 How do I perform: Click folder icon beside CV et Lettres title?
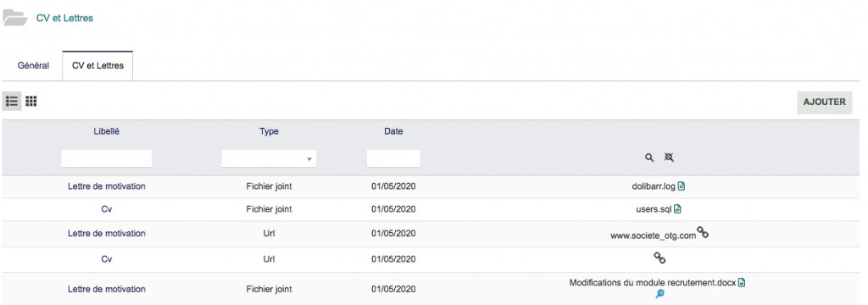[x=15, y=19]
